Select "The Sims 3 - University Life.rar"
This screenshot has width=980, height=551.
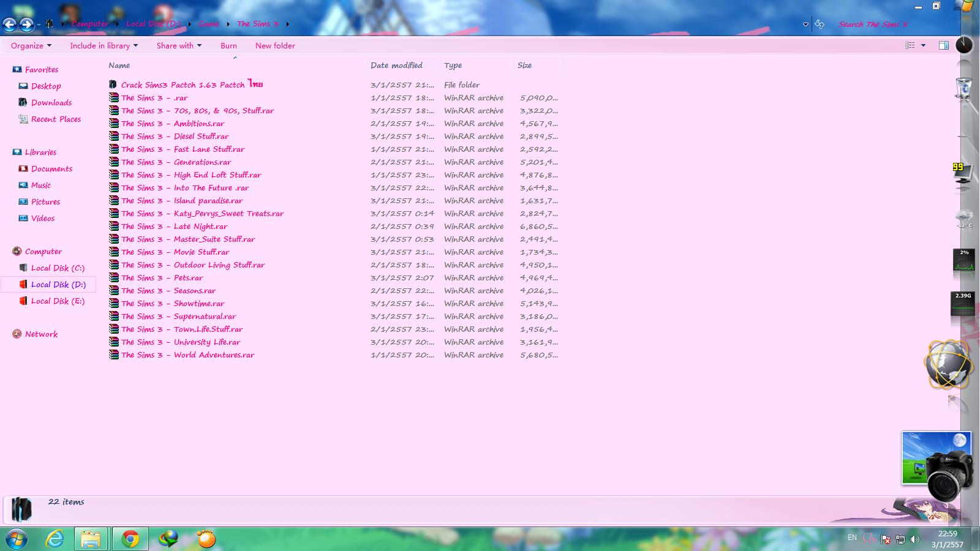pyautogui.click(x=181, y=342)
